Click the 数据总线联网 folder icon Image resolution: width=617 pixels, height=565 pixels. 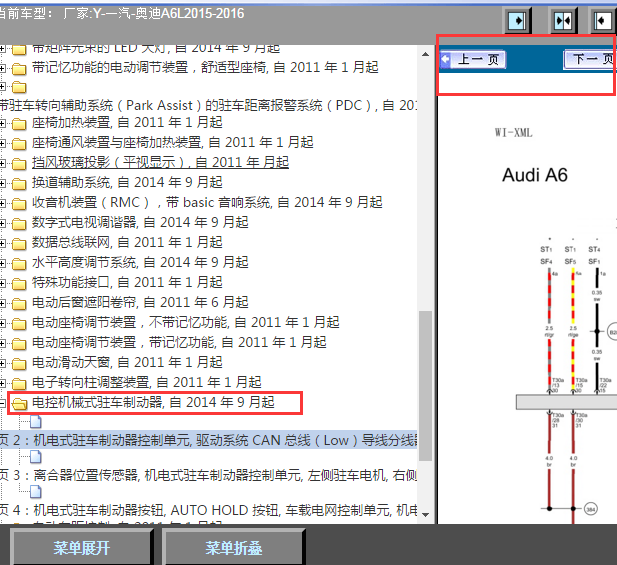tap(19, 244)
